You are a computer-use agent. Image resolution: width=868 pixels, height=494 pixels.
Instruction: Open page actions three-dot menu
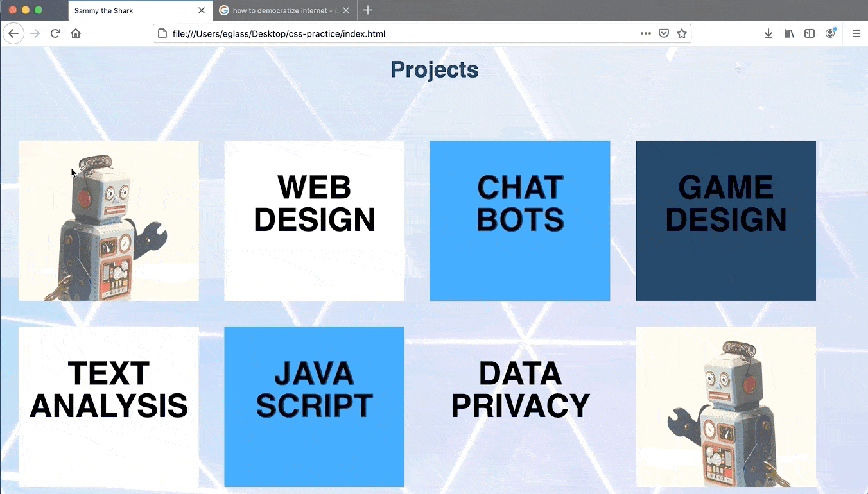[x=646, y=33]
